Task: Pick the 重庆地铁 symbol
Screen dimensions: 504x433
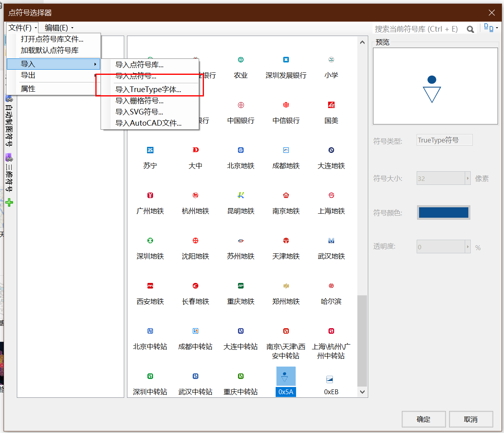Action: [x=241, y=286]
